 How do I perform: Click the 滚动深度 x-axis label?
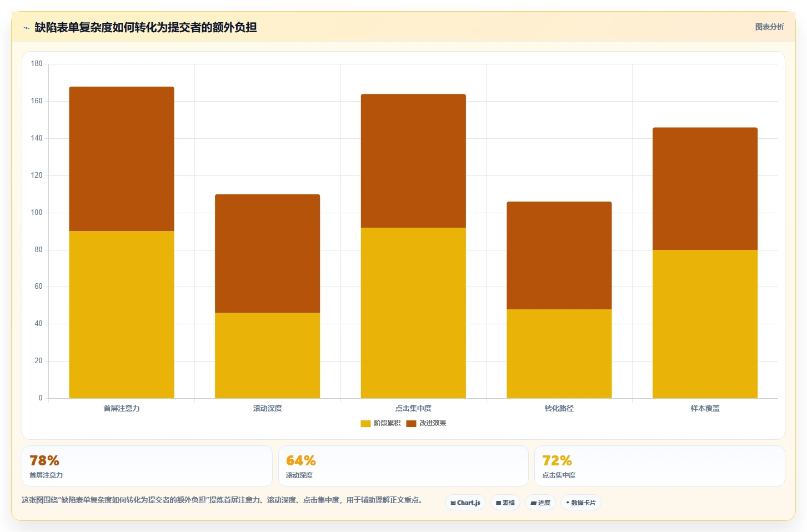pos(268,408)
